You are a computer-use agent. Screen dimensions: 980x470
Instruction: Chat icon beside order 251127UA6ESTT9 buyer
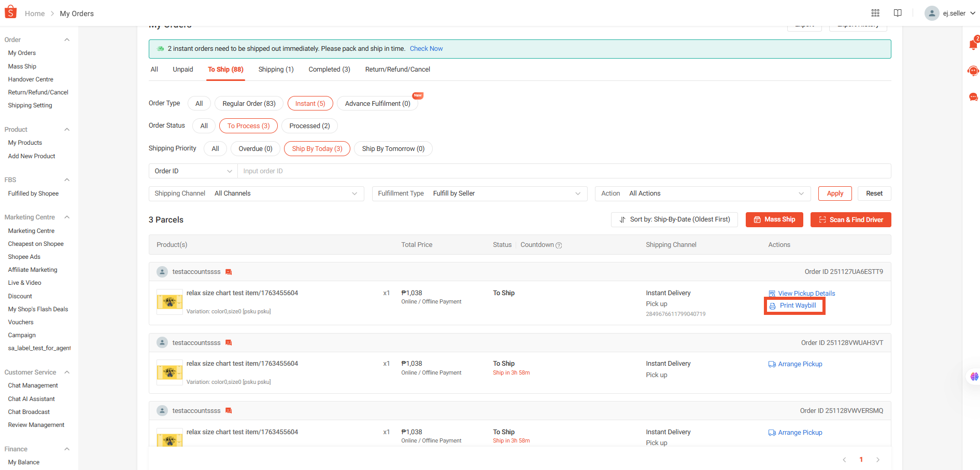[x=229, y=272]
